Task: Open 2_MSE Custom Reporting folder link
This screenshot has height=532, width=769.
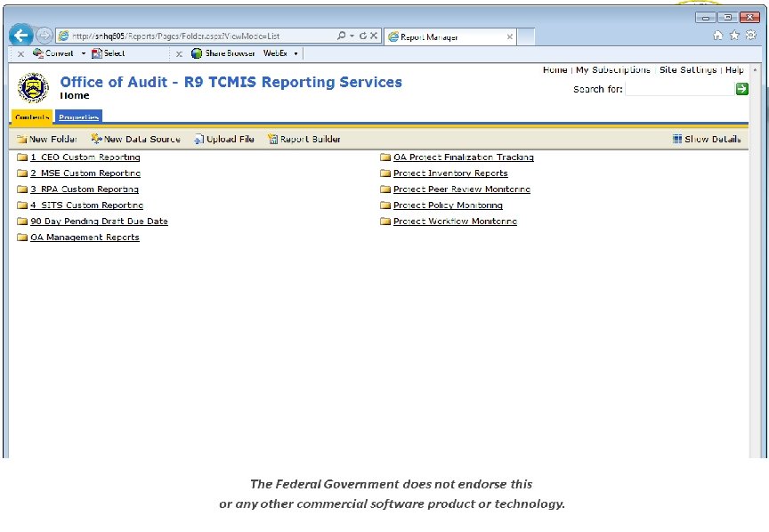Action: (85, 173)
